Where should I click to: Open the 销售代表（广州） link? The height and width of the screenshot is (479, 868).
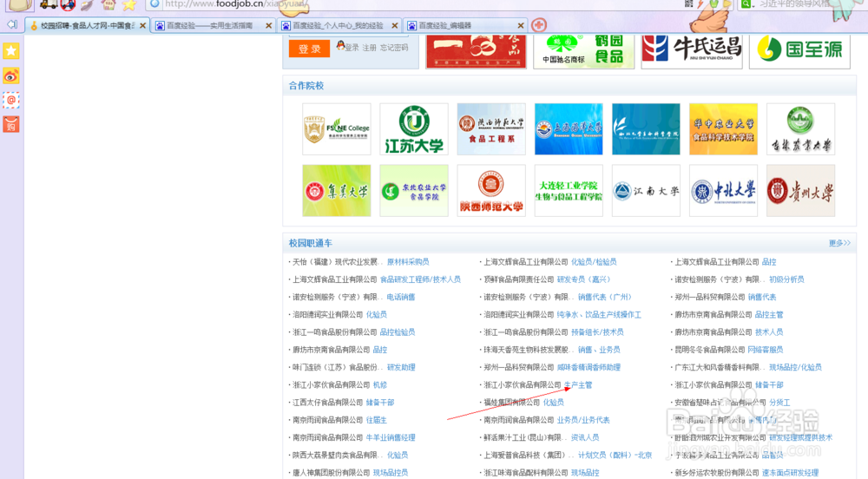click(x=605, y=297)
